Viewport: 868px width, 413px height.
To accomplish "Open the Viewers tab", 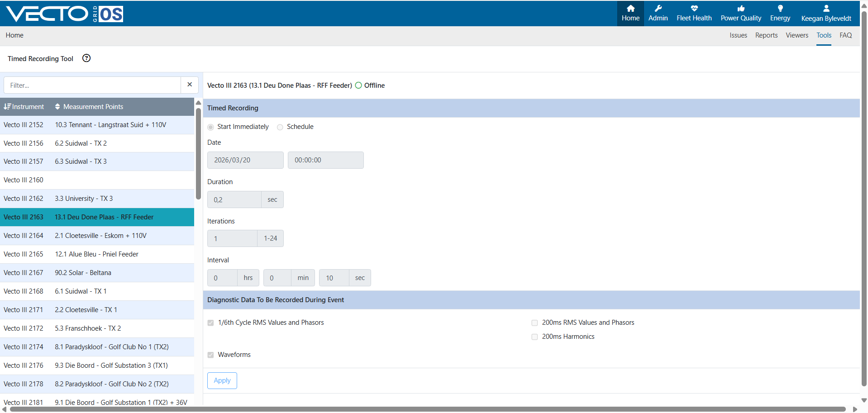I will tap(796, 35).
